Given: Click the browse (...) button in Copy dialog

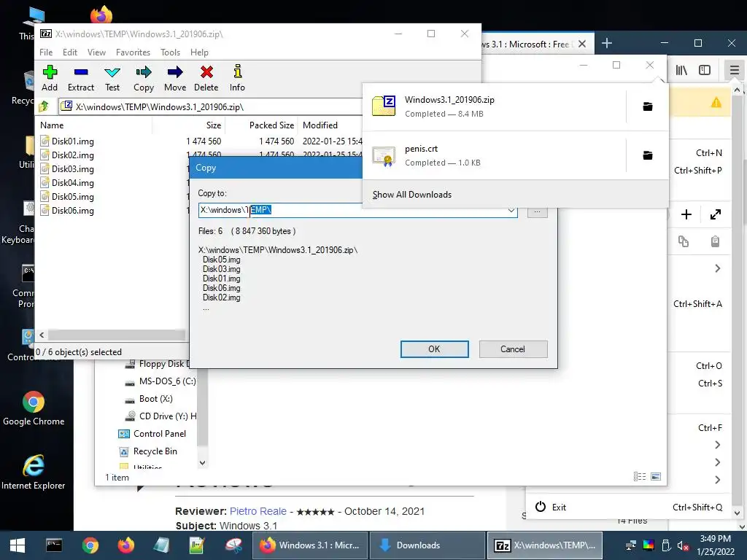Looking at the screenshot, I should [x=537, y=211].
